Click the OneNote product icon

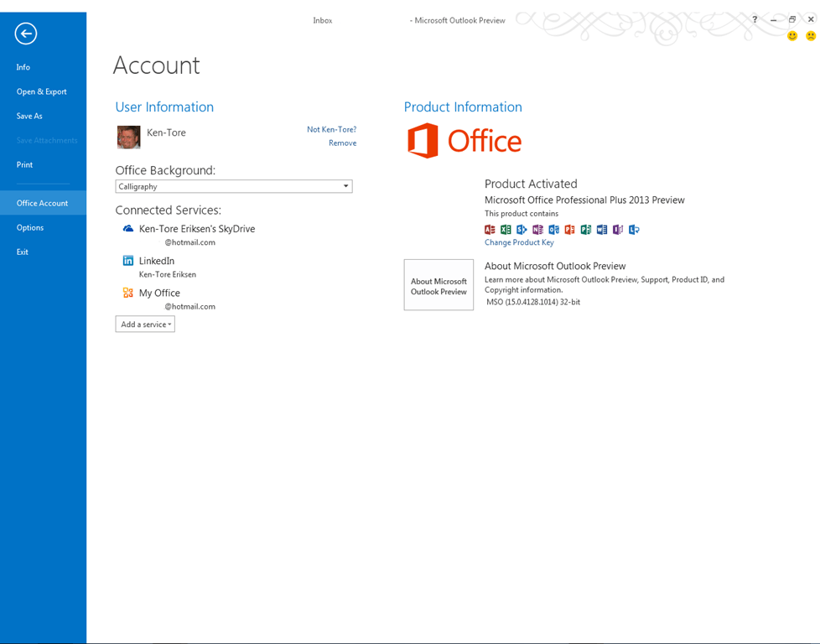pyautogui.click(x=537, y=229)
